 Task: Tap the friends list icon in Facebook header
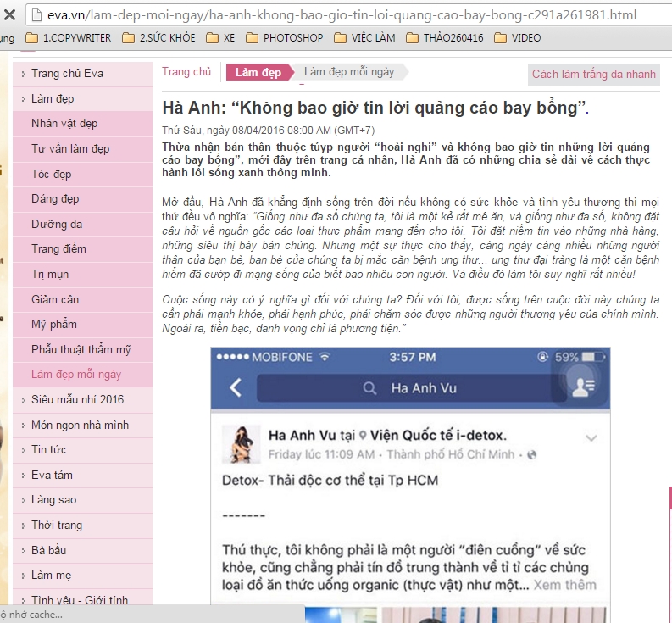coord(583,387)
